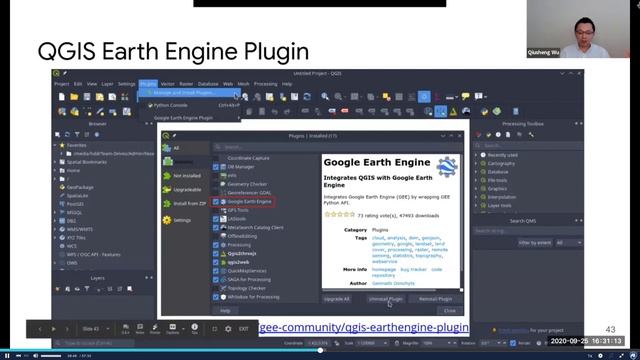Toggle the QuickMapServices plugin checkbox
The image size is (640, 360).
point(216,271)
